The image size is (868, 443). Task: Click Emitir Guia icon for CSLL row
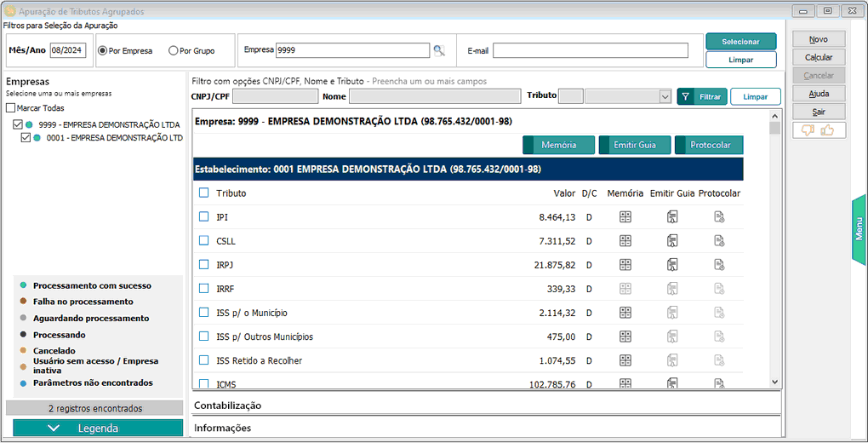[x=672, y=240]
